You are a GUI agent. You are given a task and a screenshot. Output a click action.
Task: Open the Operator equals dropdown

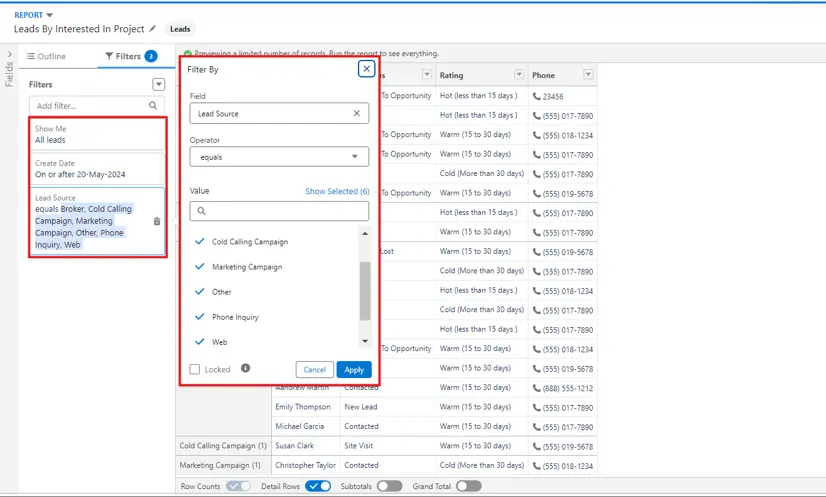click(x=279, y=157)
